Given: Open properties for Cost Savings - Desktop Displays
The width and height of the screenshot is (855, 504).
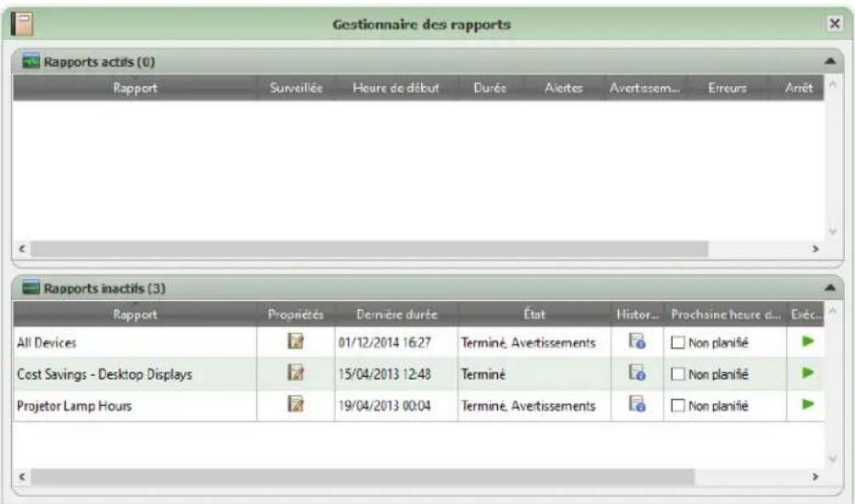Looking at the screenshot, I should [296, 373].
